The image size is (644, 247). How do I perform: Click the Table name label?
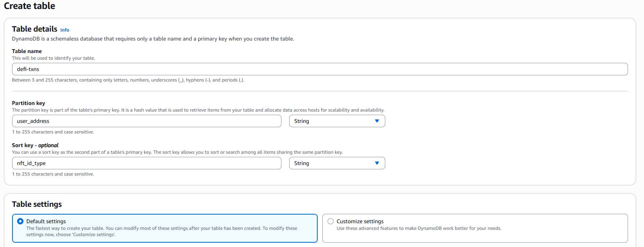tap(27, 51)
